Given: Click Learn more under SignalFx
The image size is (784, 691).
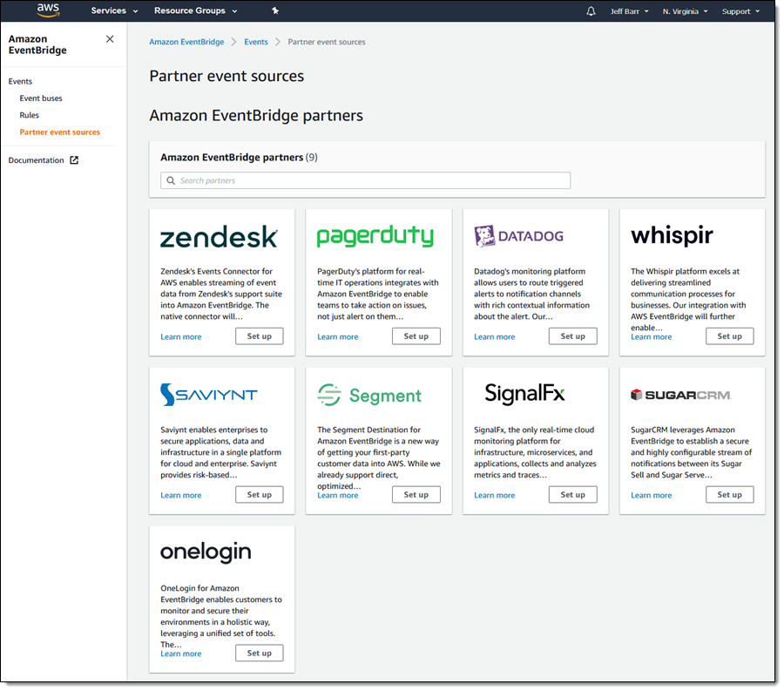Looking at the screenshot, I should 494,495.
